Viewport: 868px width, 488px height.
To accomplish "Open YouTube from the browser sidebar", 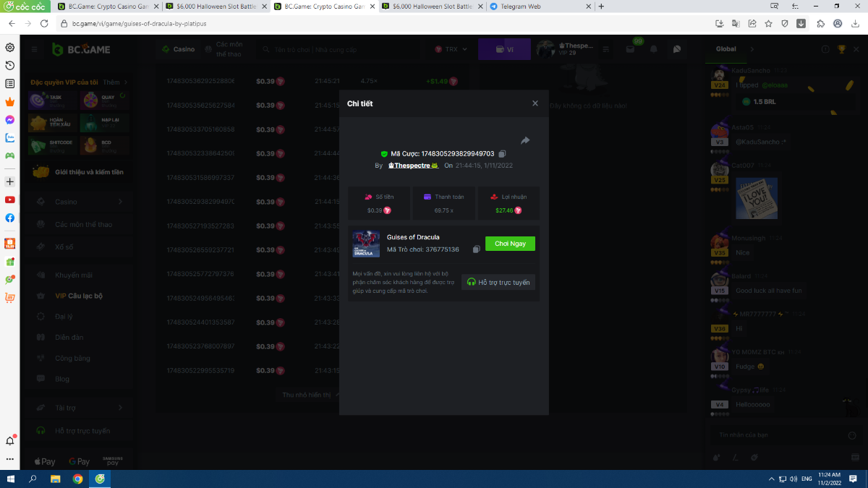I will click(10, 200).
